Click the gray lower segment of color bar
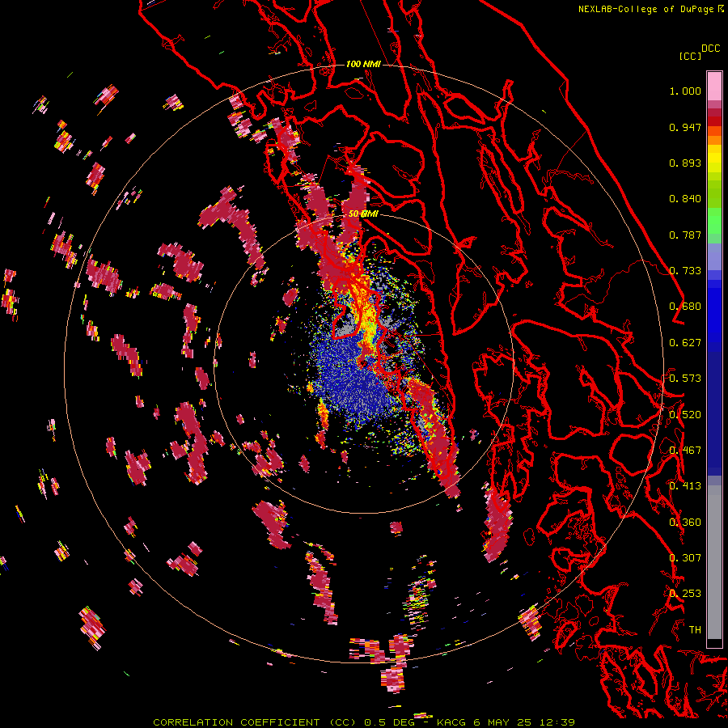Viewport: 728px width, 728px height. [x=714, y=562]
